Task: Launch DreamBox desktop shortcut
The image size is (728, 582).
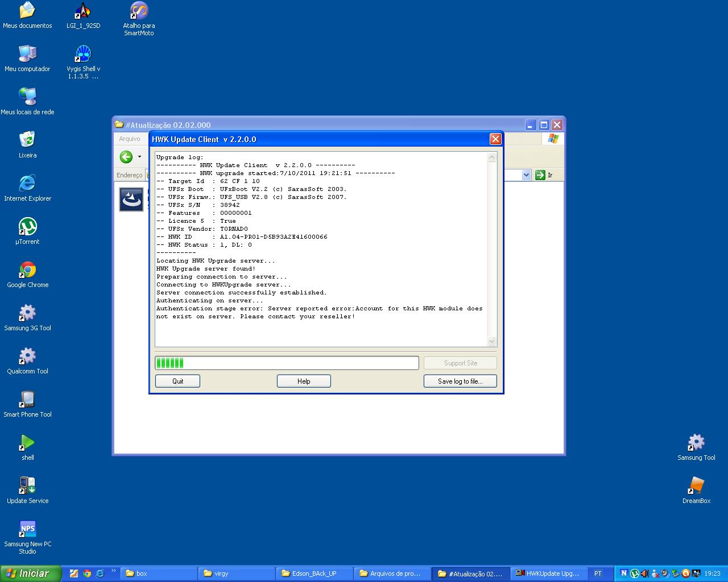Action: pos(696,490)
